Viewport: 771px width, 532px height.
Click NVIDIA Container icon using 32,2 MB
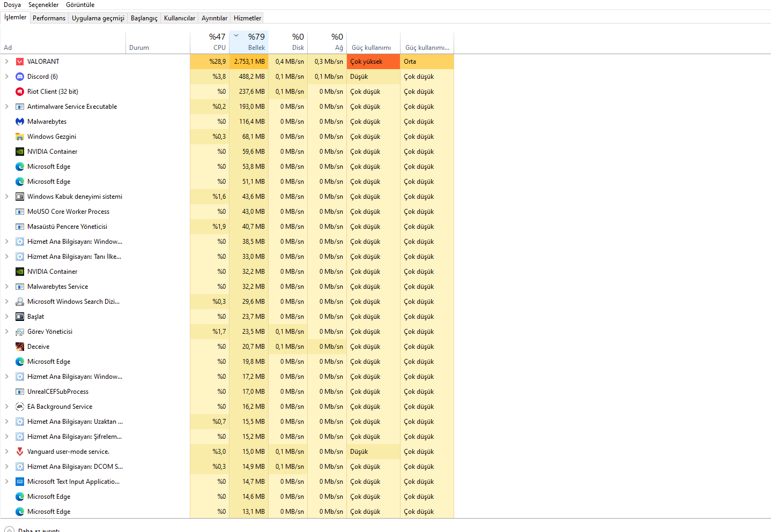click(20, 272)
